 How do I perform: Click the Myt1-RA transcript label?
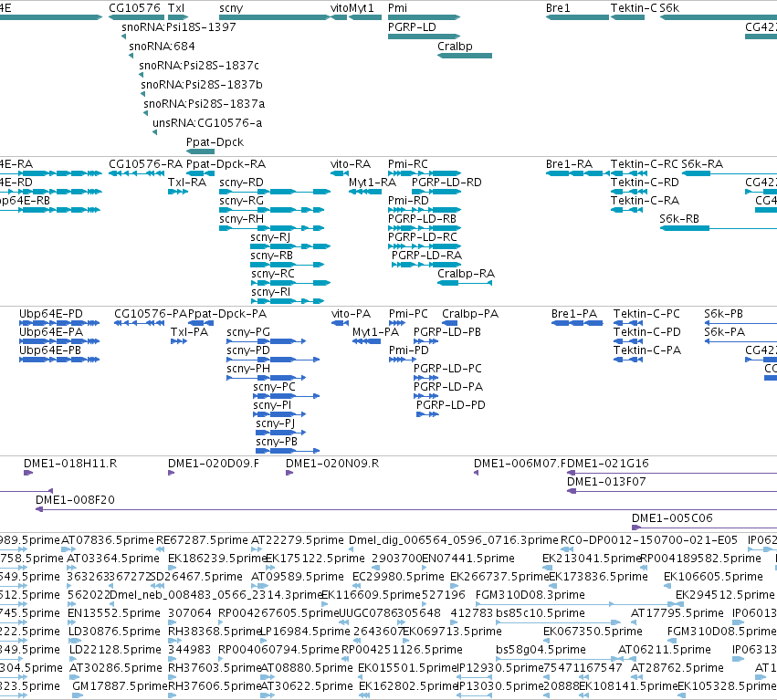(x=373, y=183)
